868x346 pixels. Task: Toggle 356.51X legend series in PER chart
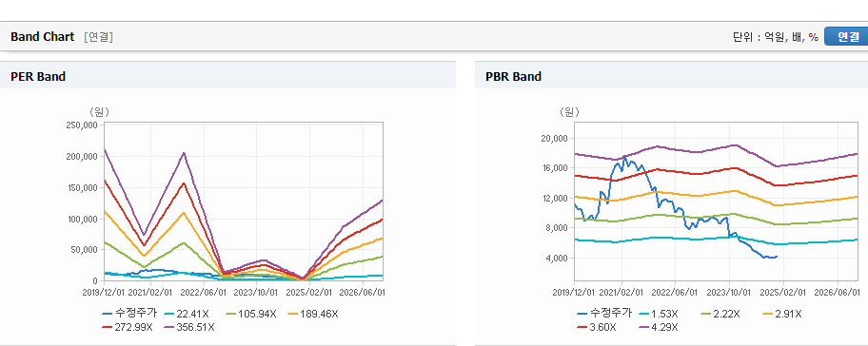[188, 327]
